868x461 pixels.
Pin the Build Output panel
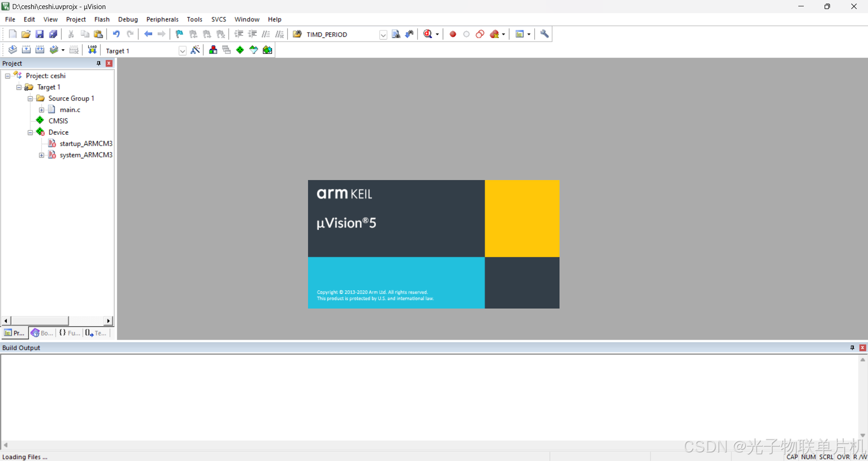click(853, 347)
